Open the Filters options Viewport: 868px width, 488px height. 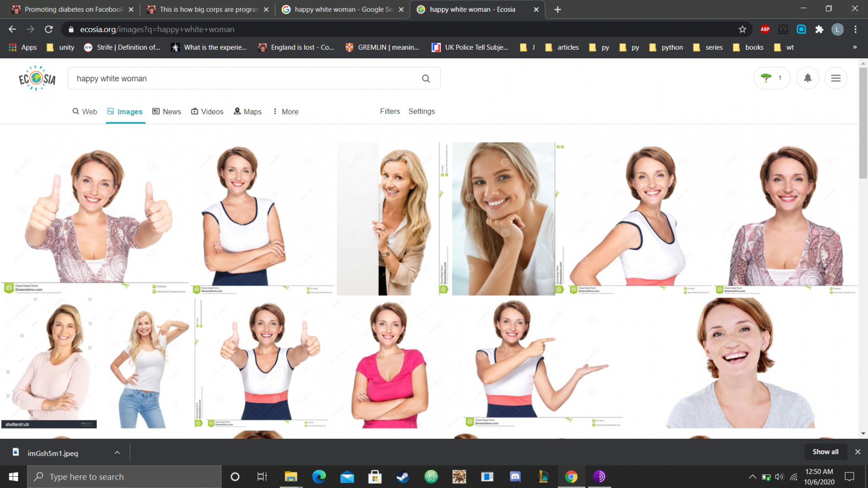click(390, 111)
